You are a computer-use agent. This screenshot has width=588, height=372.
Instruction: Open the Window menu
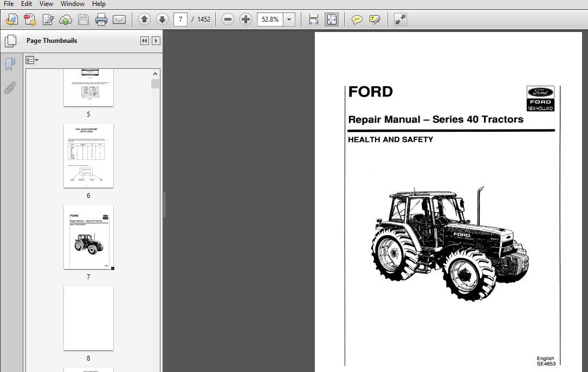73,4
